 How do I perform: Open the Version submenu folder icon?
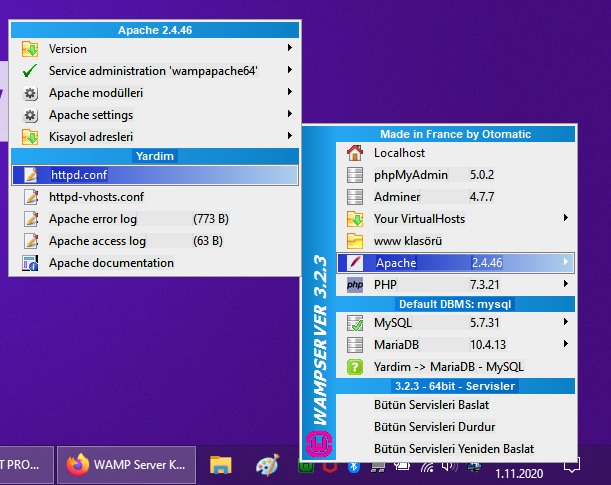click(30, 49)
